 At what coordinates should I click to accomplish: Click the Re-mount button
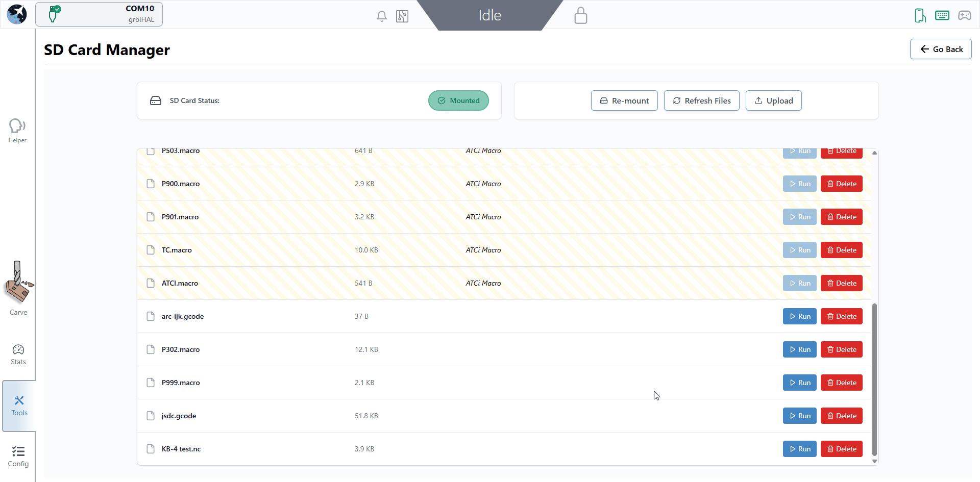pos(624,100)
